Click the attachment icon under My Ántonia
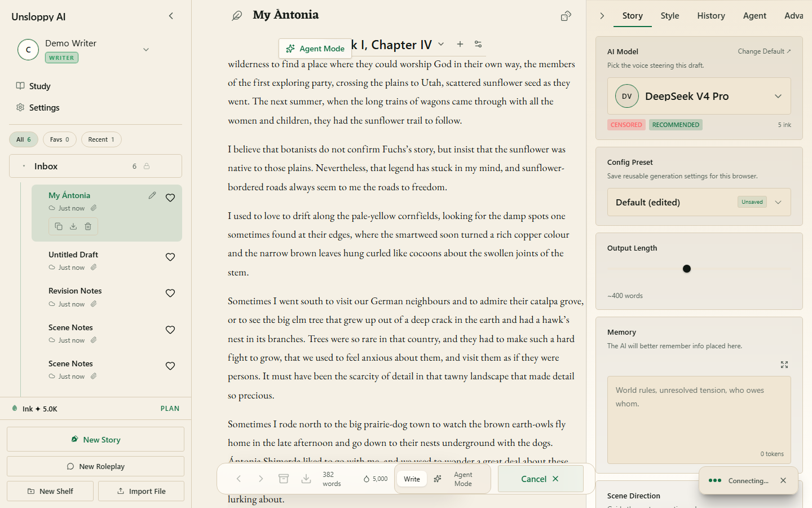Viewport: 812px width, 508px height. click(x=94, y=208)
